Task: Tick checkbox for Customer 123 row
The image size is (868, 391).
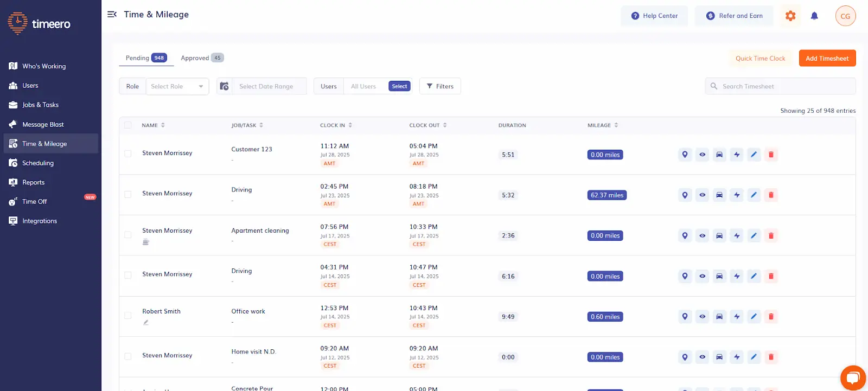Action: click(x=128, y=153)
